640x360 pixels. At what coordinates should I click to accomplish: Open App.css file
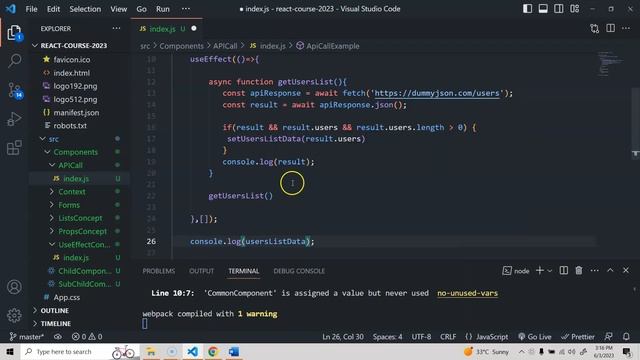click(x=67, y=297)
